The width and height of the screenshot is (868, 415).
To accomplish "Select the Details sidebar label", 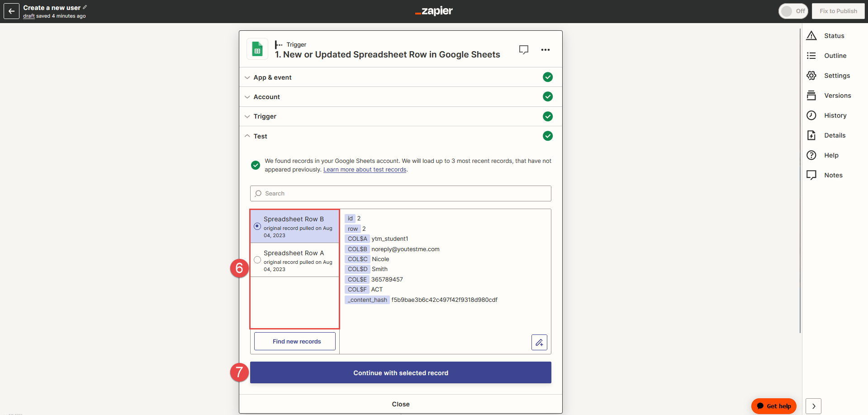I will tap(835, 135).
